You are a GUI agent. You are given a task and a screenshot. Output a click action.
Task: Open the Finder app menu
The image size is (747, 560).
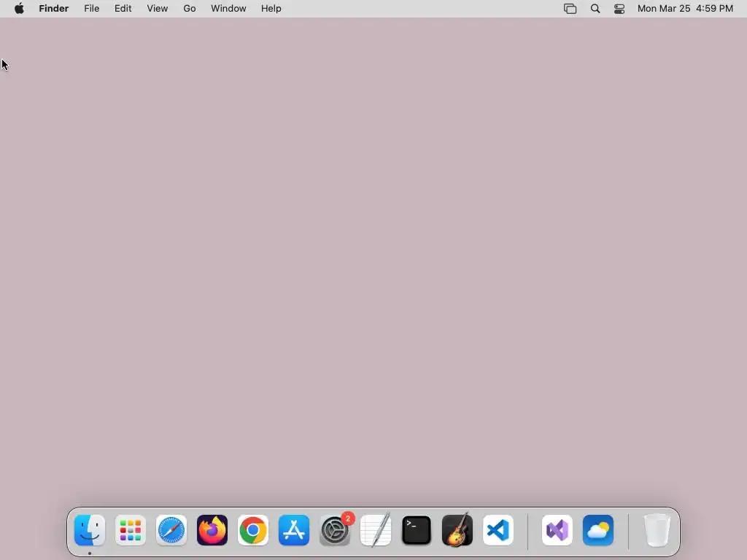pos(54,9)
